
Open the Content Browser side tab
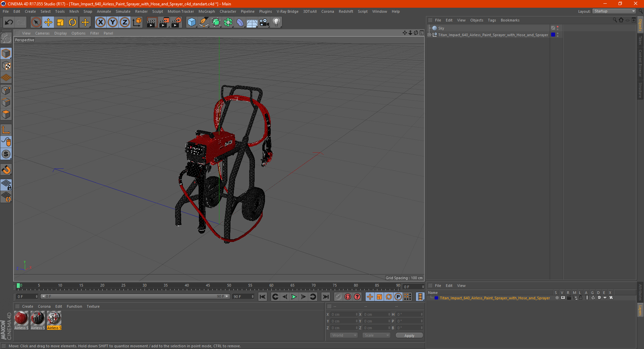coord(640,63)
